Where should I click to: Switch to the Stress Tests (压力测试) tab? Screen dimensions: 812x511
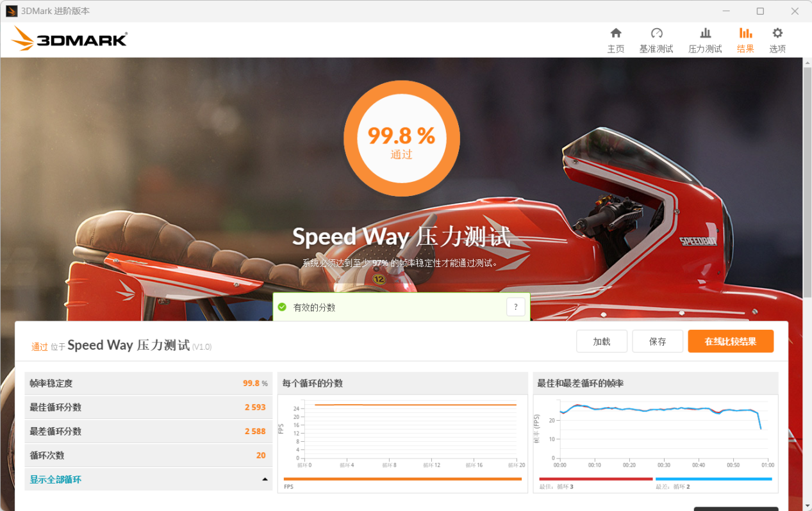(x=705, y=40)
